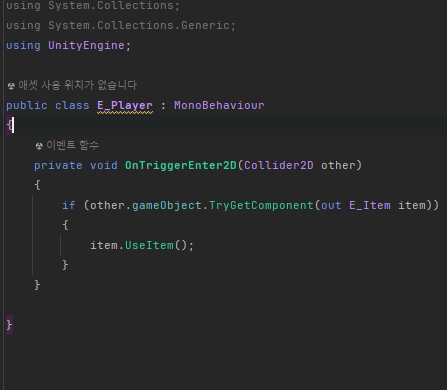
Task: Click the 'class' keyword
Action: pos(72,106)
